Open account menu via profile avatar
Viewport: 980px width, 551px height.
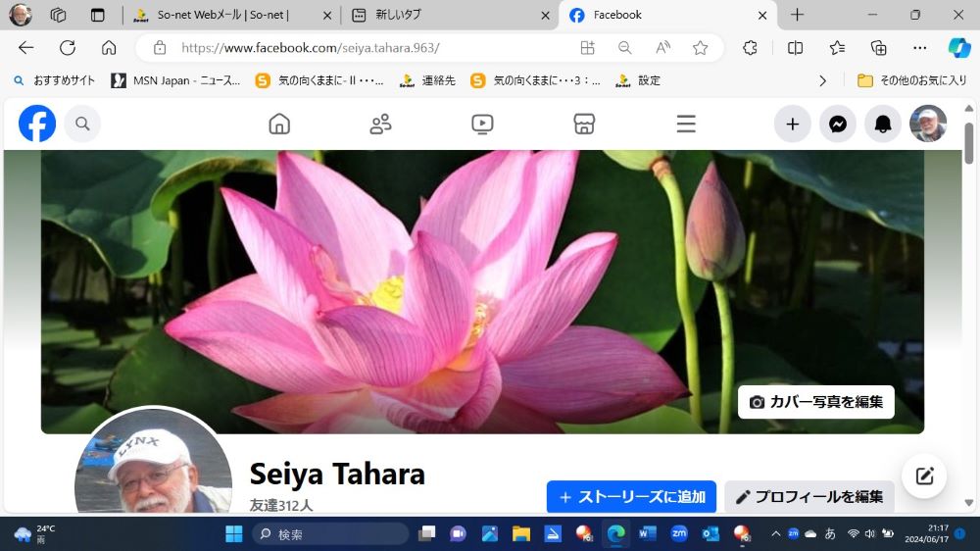point(928,124)
